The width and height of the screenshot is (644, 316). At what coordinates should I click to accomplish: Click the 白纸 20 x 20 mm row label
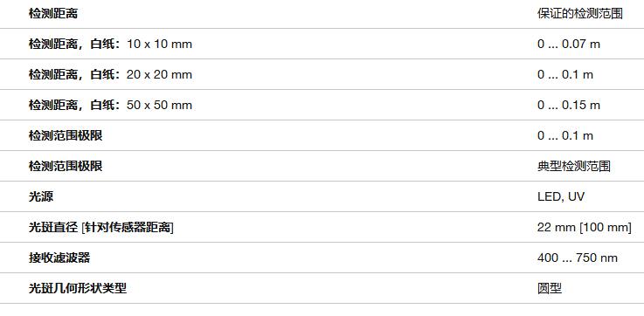pos(110,75)
